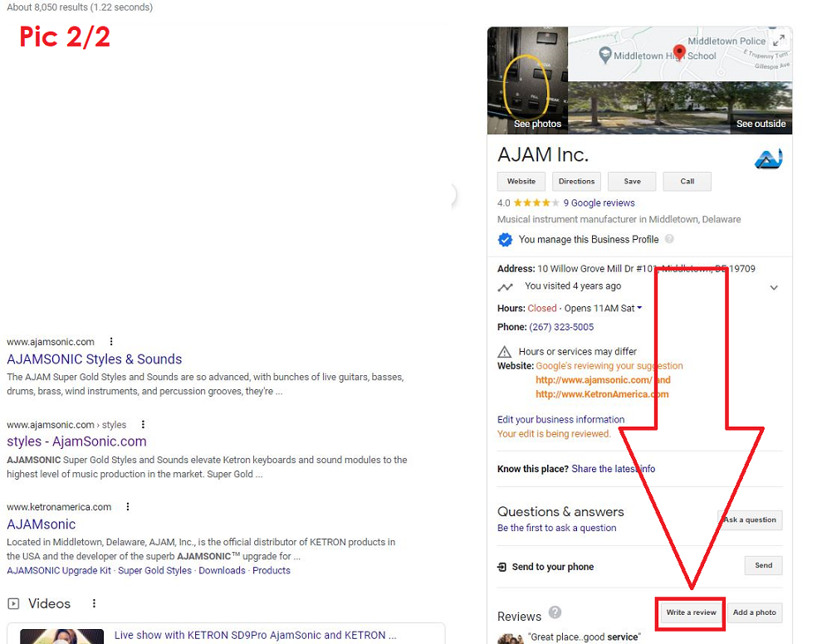Image resolution: width=817 pixels, height=644 pixels.
Task: Click the AJAM Inc. business title
Action: tap(543, 154)
